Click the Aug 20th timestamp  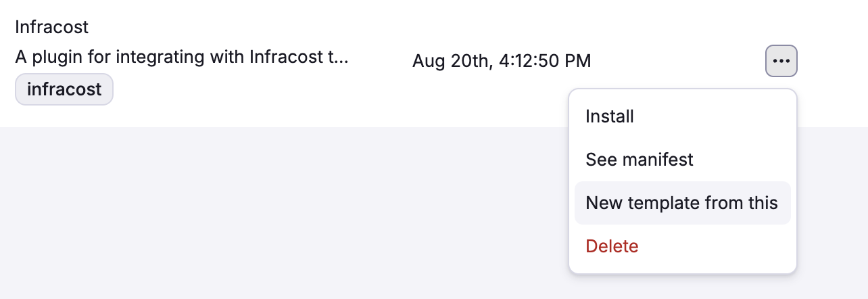click(502, 62)
